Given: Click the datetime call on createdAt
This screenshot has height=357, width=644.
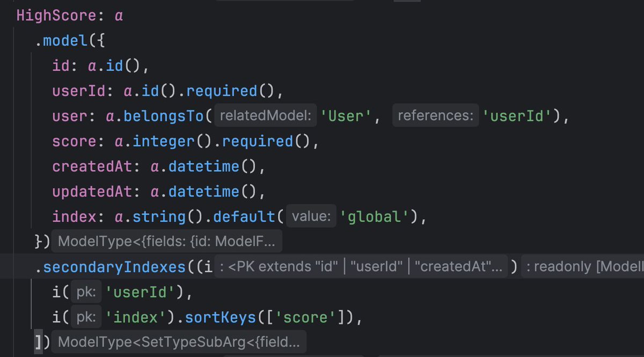Looking at the screenshot, I should tap(204, 166).
